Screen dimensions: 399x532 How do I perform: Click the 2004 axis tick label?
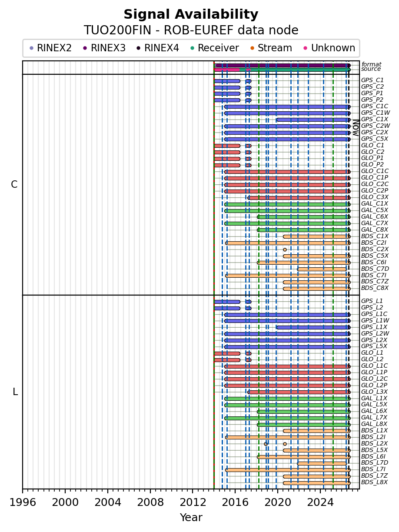(108, 502)
